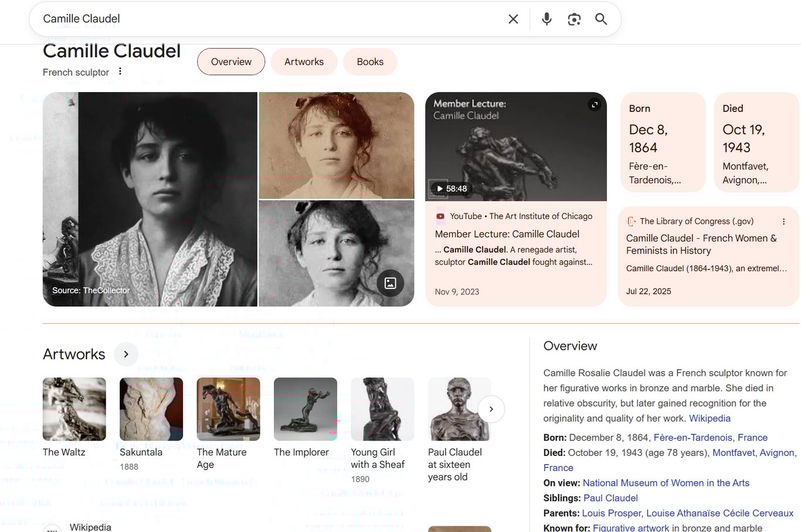Click the YouTube source icon

pyautogui.click(x=440, y=216)
